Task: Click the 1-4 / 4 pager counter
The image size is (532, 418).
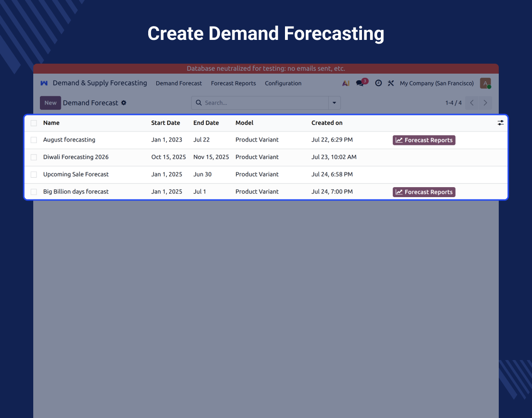Action: (453, 103)
